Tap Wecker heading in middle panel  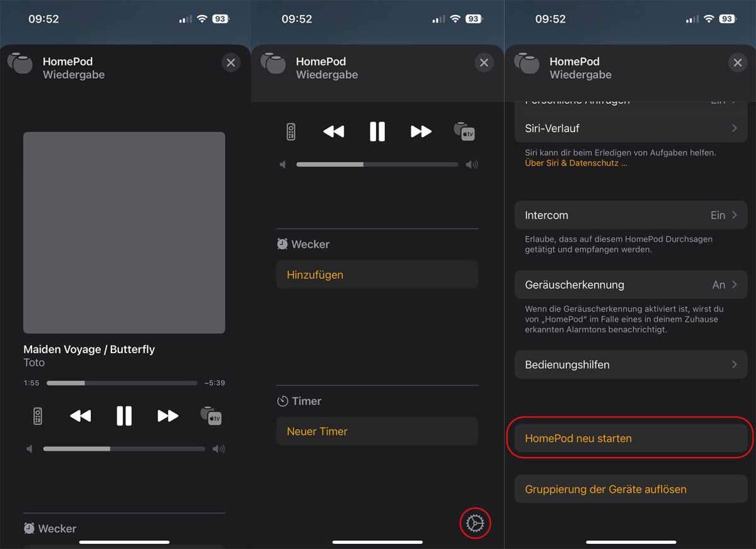[x=304, y=244]
